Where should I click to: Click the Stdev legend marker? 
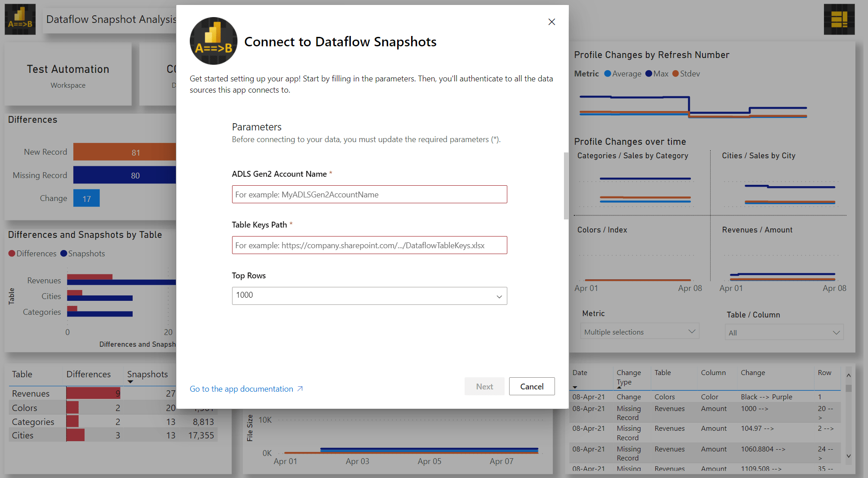click(x=676, y=73)
